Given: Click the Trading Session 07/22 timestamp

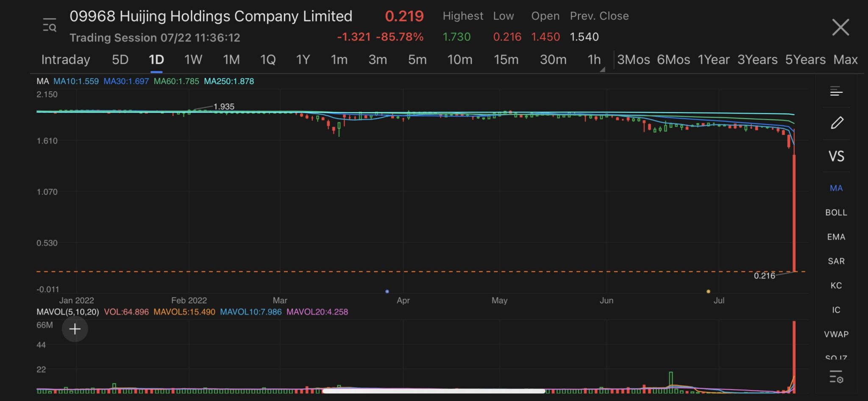Looking at the screenshot, I should [155, 38].
